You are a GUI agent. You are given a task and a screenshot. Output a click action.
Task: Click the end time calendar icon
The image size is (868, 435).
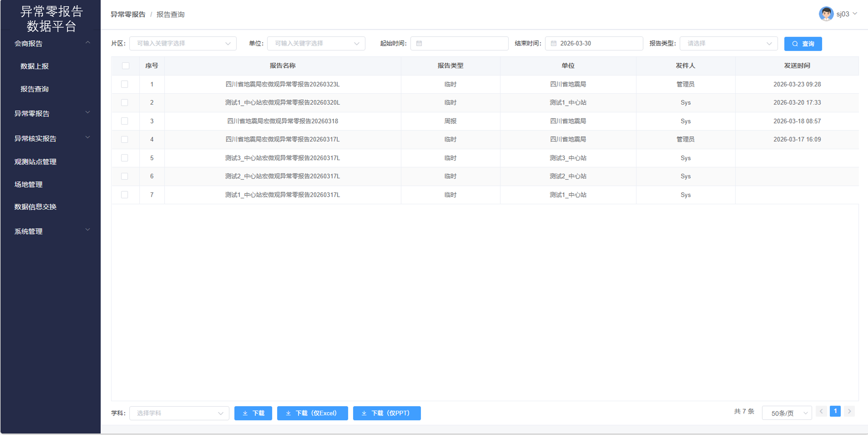pos(553,44)
